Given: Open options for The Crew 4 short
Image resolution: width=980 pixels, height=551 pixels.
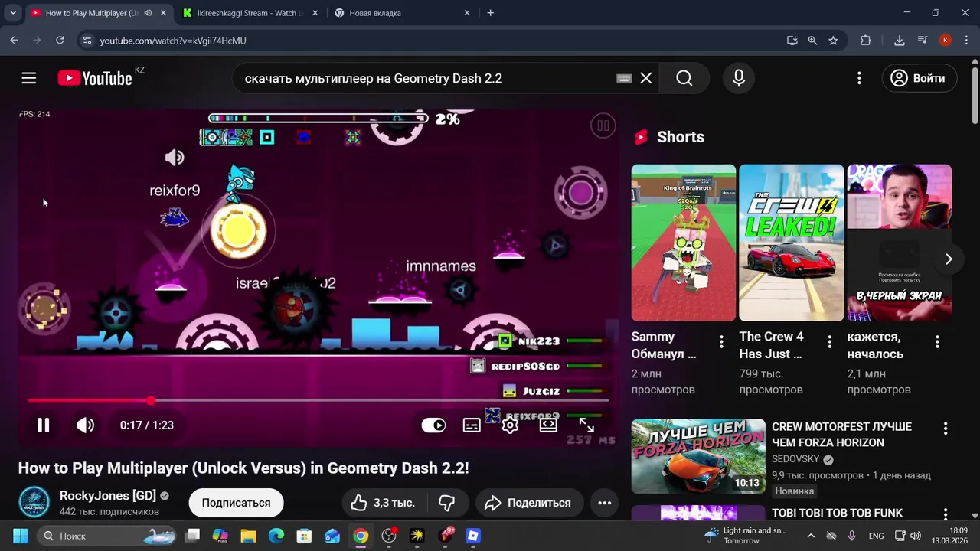Looking at the screenshot, I should click(829, 341).
